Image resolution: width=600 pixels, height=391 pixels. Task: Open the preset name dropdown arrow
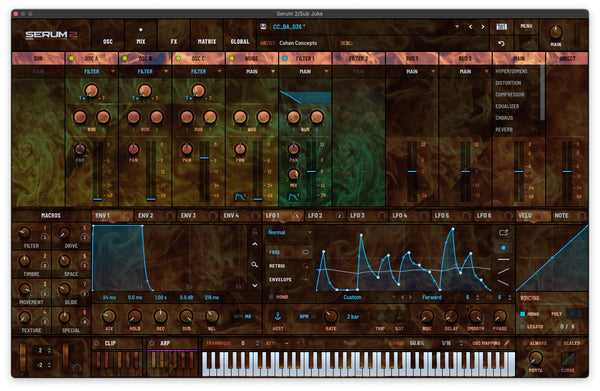(457, 27)
